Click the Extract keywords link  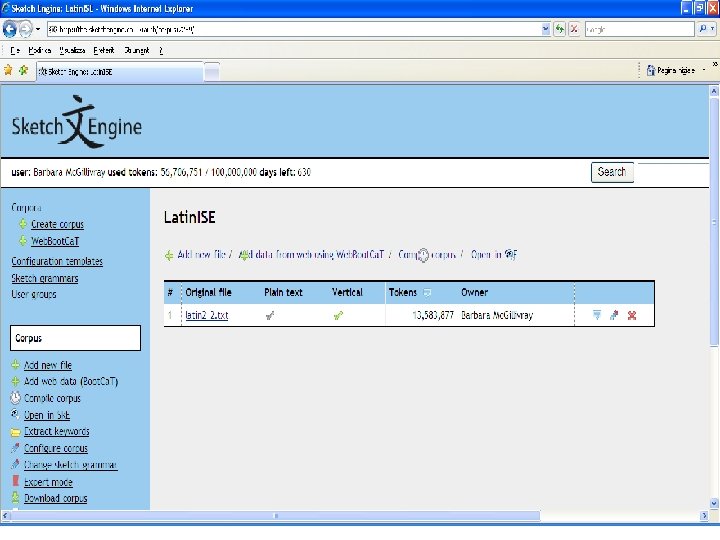point(56,432)
